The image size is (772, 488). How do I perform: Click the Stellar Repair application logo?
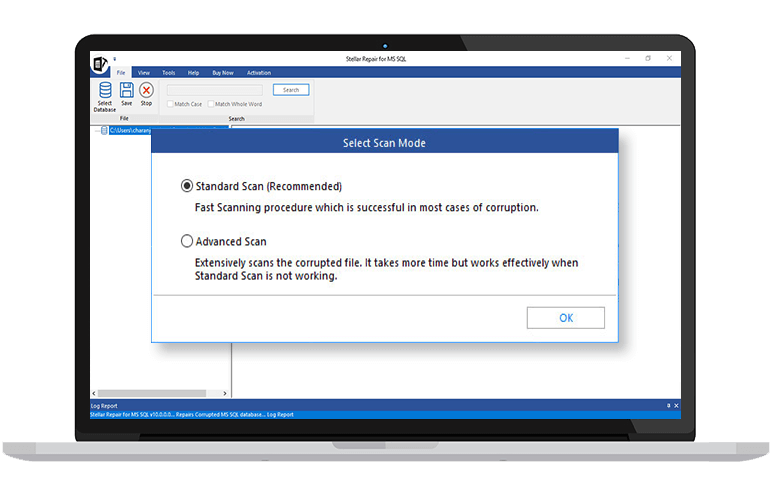100,64
